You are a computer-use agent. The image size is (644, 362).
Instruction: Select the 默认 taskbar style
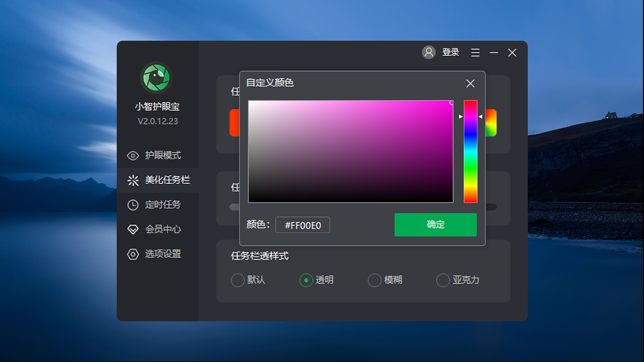237,280
